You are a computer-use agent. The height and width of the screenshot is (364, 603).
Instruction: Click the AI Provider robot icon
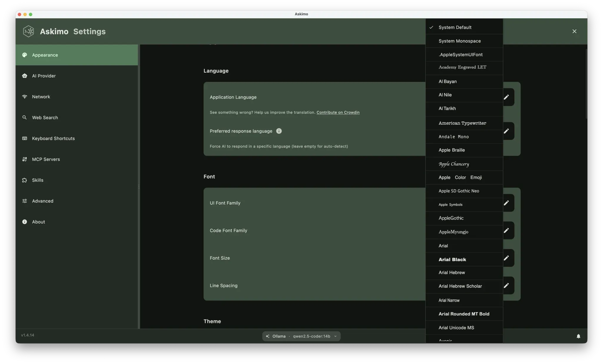click(25, 76)
